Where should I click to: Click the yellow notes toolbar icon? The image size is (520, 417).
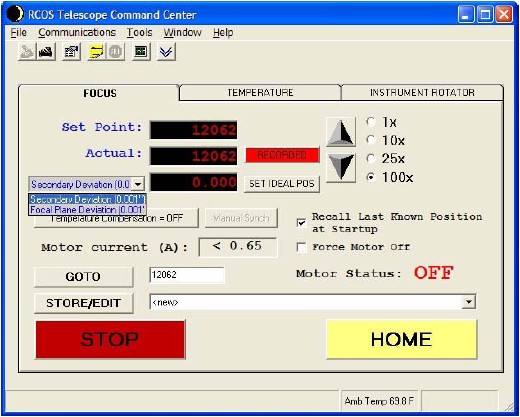click(97, 52)
